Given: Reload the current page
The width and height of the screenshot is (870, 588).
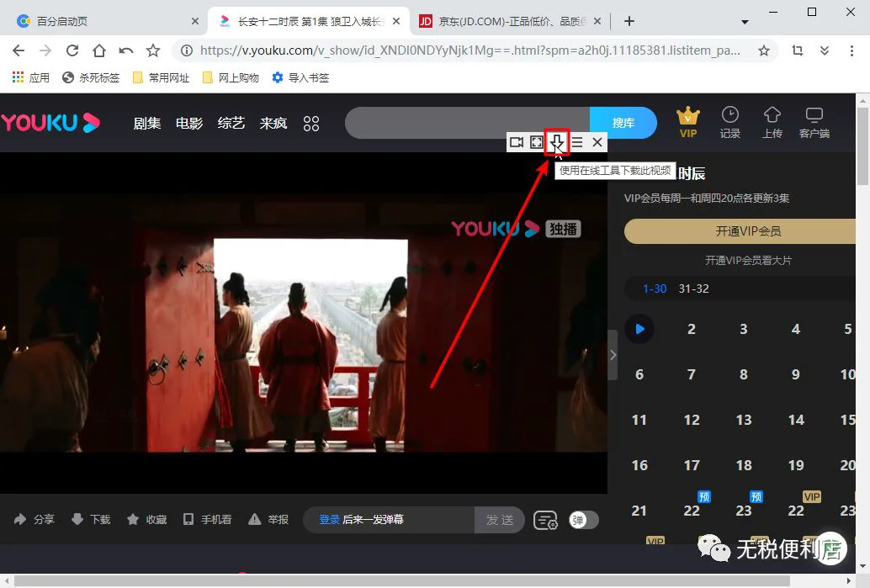Looking at the screenshot, I should pyautogui.click(x=72, y=51).
